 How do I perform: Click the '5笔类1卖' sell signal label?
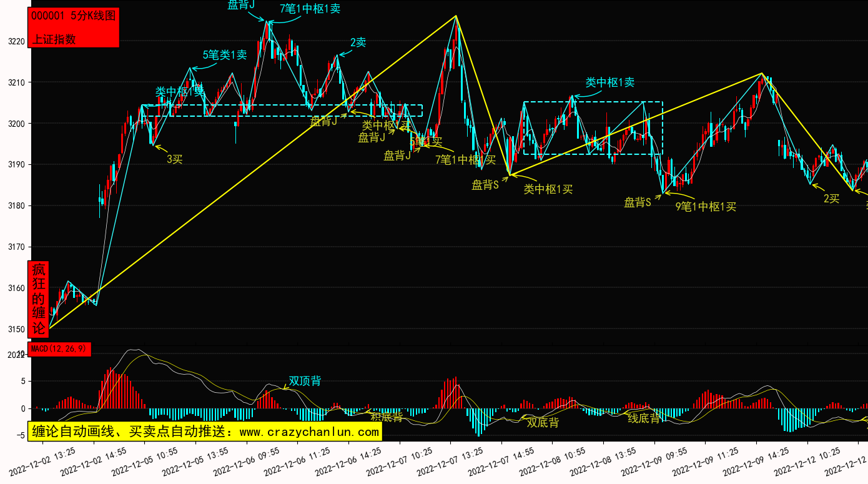point(225,55)
